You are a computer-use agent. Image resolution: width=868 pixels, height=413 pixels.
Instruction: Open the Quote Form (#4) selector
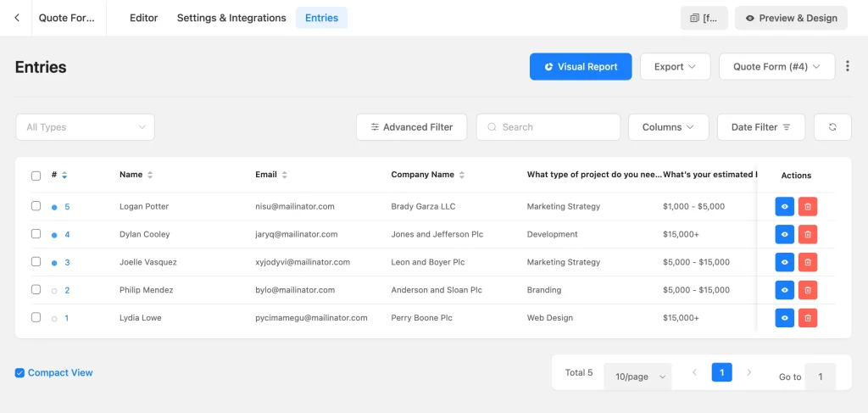(776, 66)
